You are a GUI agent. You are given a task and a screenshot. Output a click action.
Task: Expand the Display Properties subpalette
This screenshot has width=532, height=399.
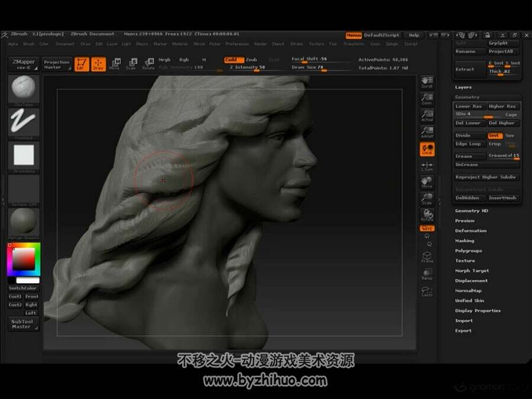pyautogui.click(x=478, y=311)
